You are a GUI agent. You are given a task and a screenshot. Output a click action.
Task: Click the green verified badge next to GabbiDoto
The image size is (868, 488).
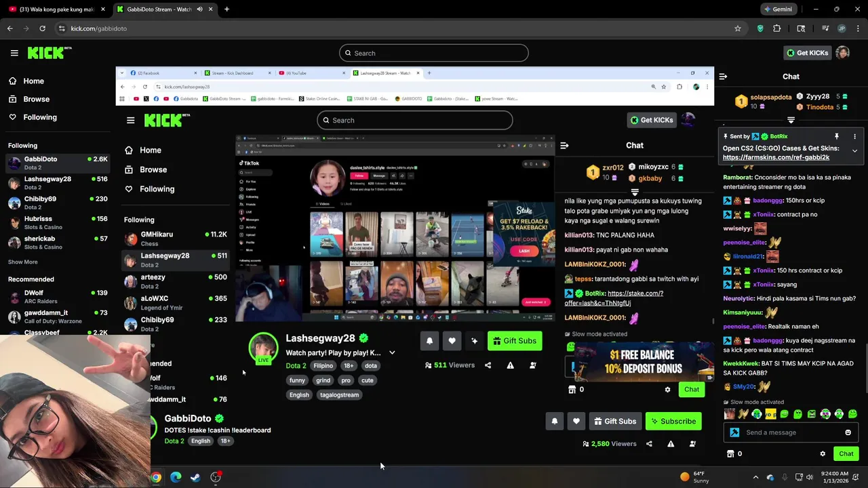(x=219, y=419)
